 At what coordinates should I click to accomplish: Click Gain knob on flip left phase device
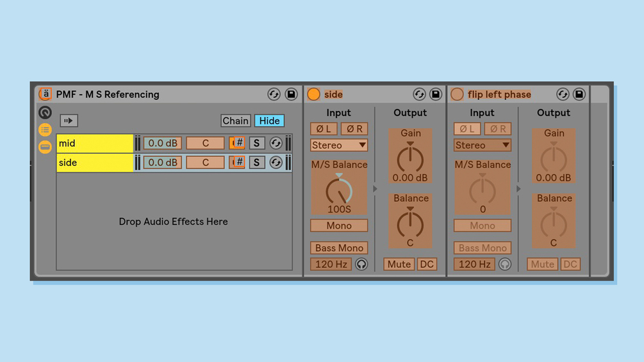(554, 158)
